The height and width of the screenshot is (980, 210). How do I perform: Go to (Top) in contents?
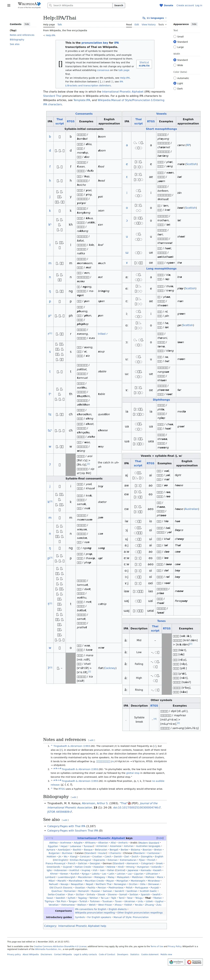click(13, 30)
